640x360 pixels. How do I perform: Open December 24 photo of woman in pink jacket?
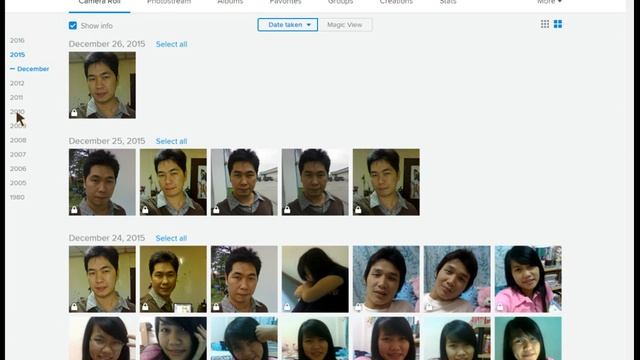click(528, 279)
